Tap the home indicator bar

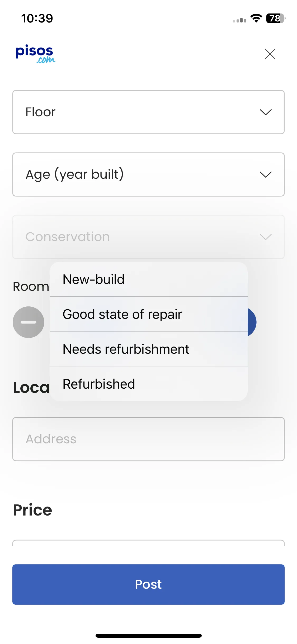coord(149,636)
